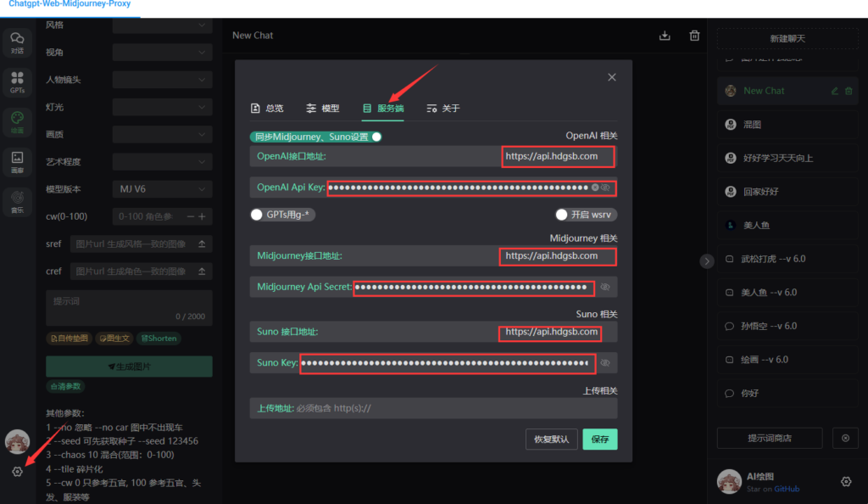Viewport: 868px width, 504px height.
Task: Click the plus stepper beside cw(0-100)
Action: (x=203, y=216)
